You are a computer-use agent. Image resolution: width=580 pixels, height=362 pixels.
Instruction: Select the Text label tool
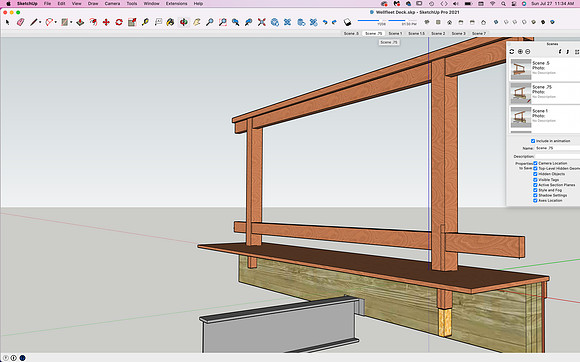158,23
